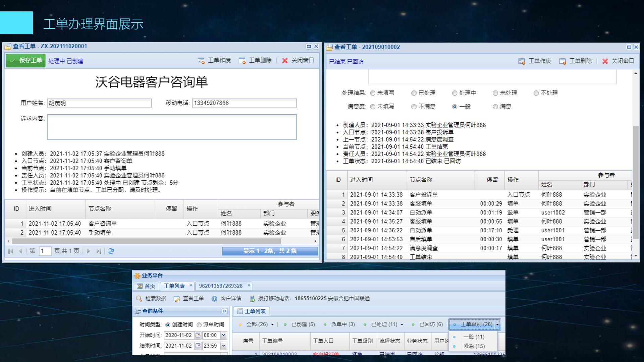Expand 工单级别 (26) dropdown arrow
644x362 pixels.
tap(497, 324)
